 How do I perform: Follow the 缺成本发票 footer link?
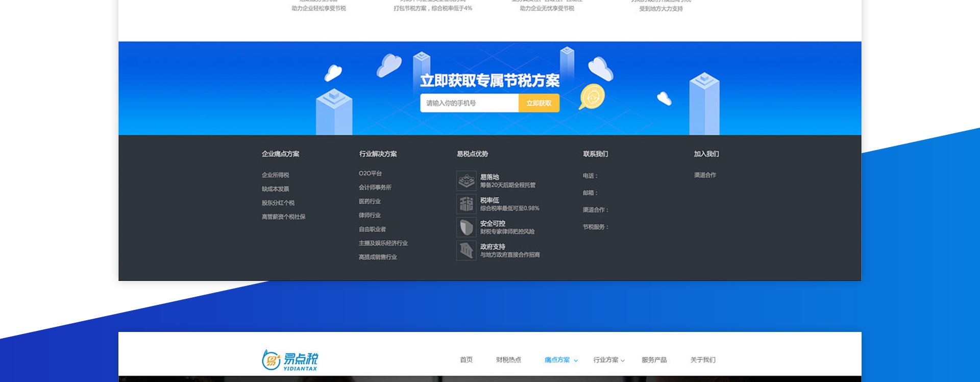click(x=276, y=189)
